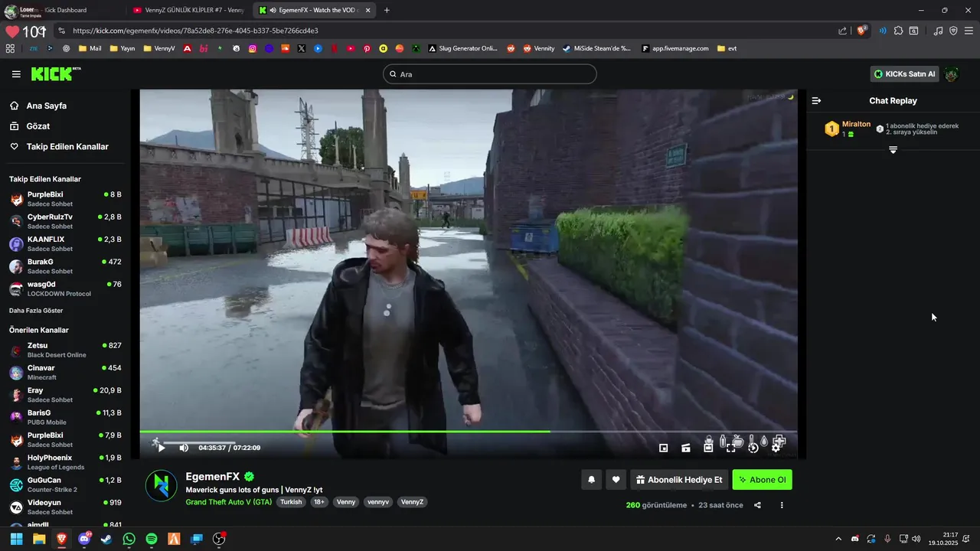Open GuGuCan Counter-Strike 2 channel
Viewport: 980px width, 551px height.
click(x=65, y=484)
